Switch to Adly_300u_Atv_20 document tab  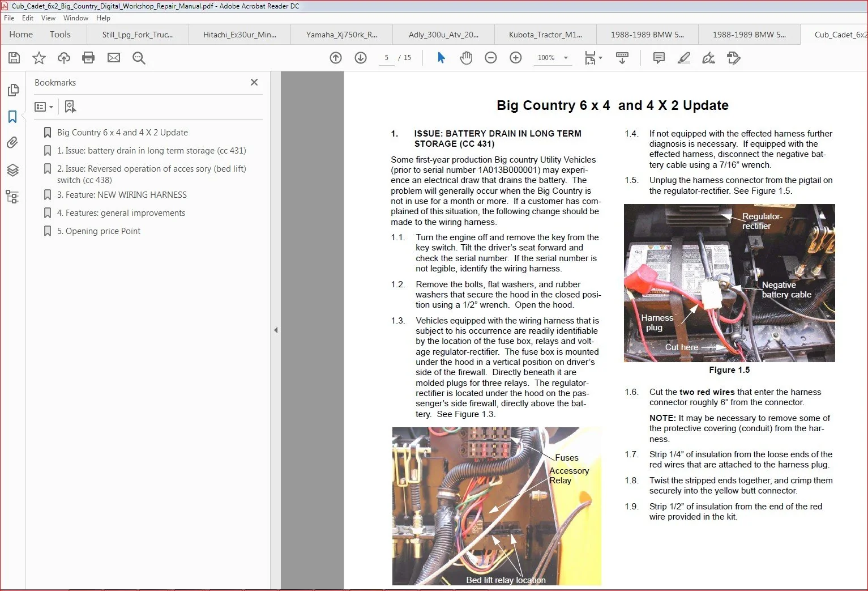click(443, 35)
